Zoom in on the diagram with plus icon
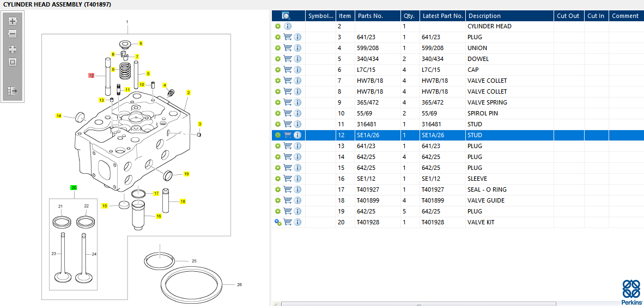The width and height of the screenshot is (644, 306). (13, 21)
